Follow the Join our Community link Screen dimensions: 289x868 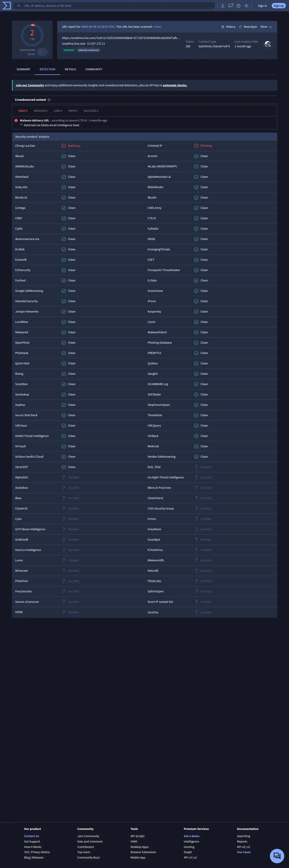30,86
